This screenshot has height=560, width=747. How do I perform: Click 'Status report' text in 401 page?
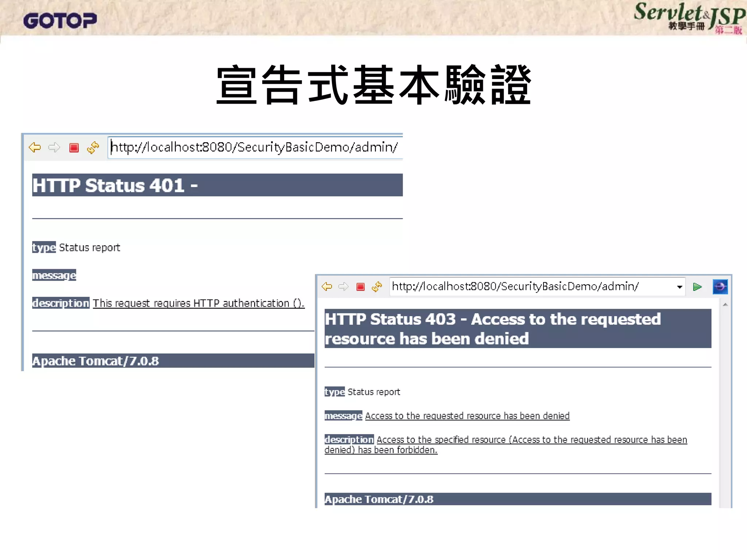89,248
